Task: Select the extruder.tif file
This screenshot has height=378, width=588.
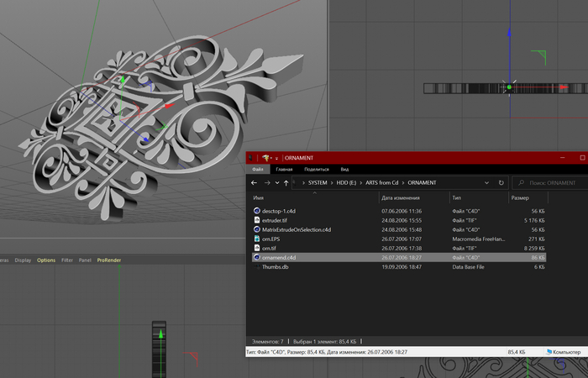Action: click(x=276, y=220)
